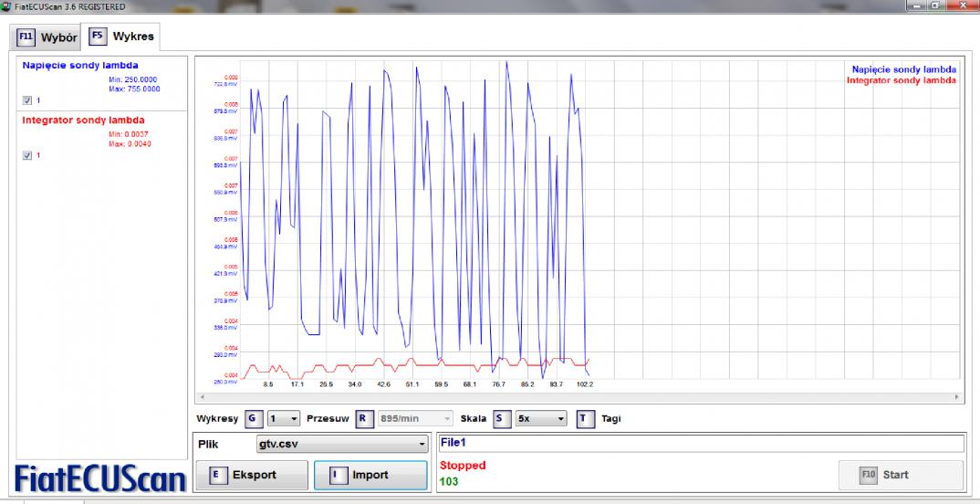This screenshot has height=504, width=980.
Task: Click the Import button
Action: 370,475
